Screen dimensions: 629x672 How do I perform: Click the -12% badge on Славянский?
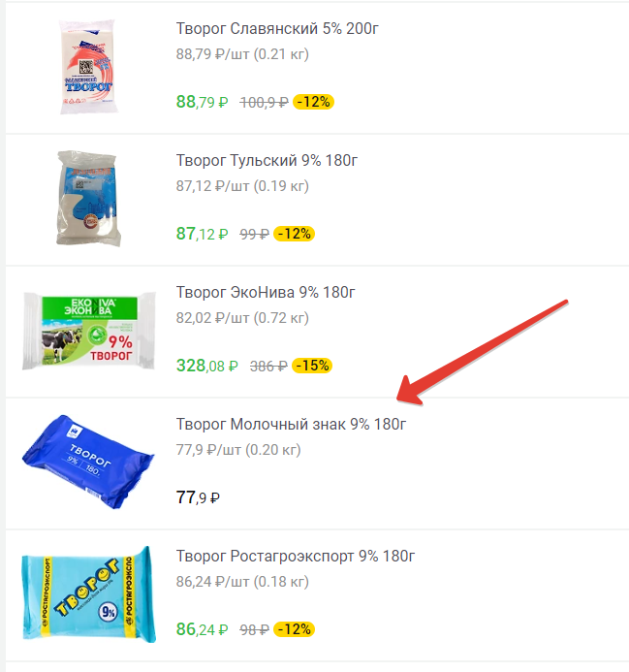[x=313, y=102]
